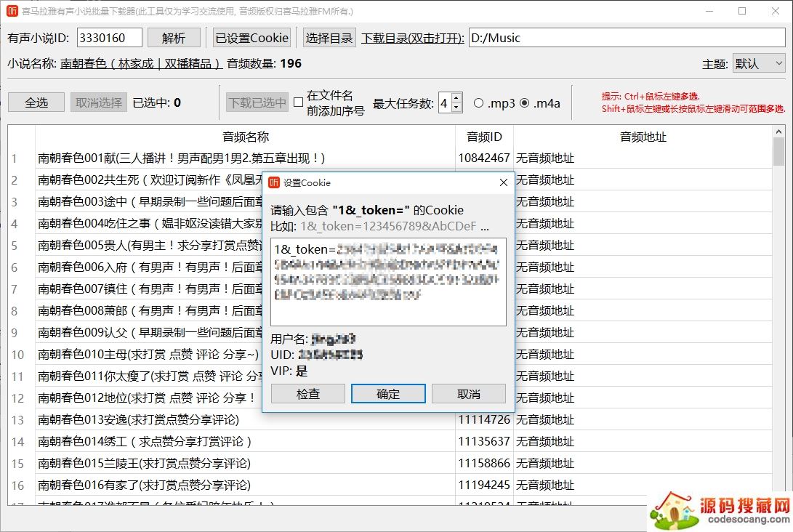
Task: Enable adding sequence number to filenames
Action: point(298,102)
